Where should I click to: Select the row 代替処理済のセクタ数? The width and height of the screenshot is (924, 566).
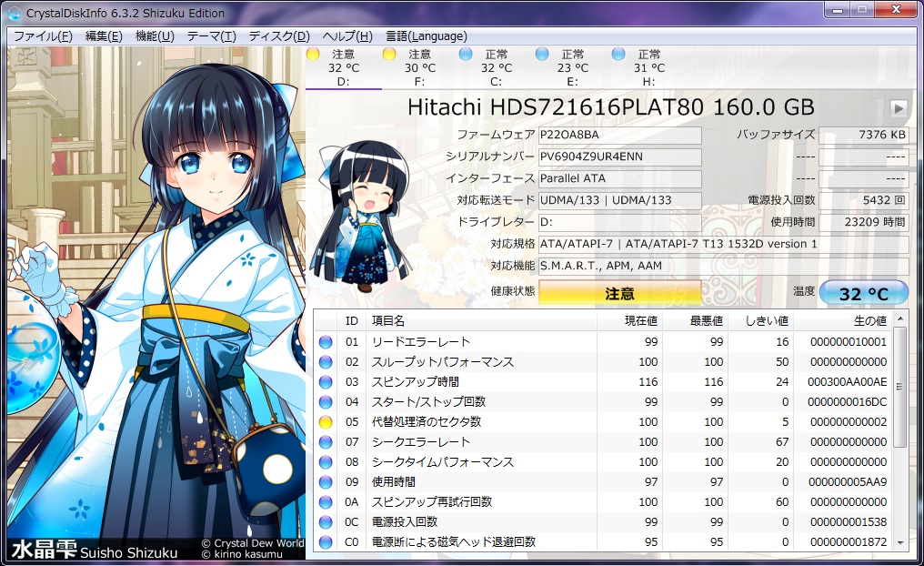[604, 422]
